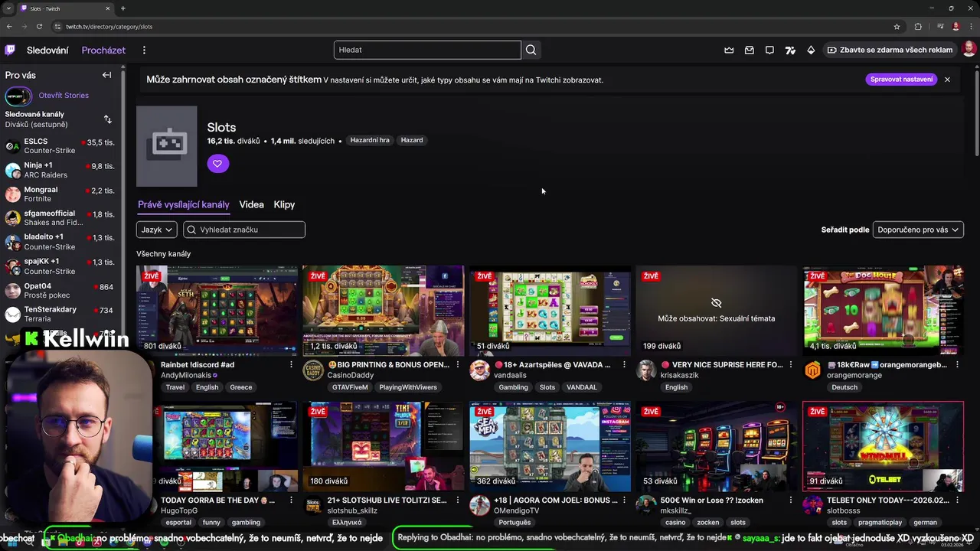The width and height of the screenshot is (980, 551).
Task: Follow the Slots category with heart button
Action: [x=217, y=163]
